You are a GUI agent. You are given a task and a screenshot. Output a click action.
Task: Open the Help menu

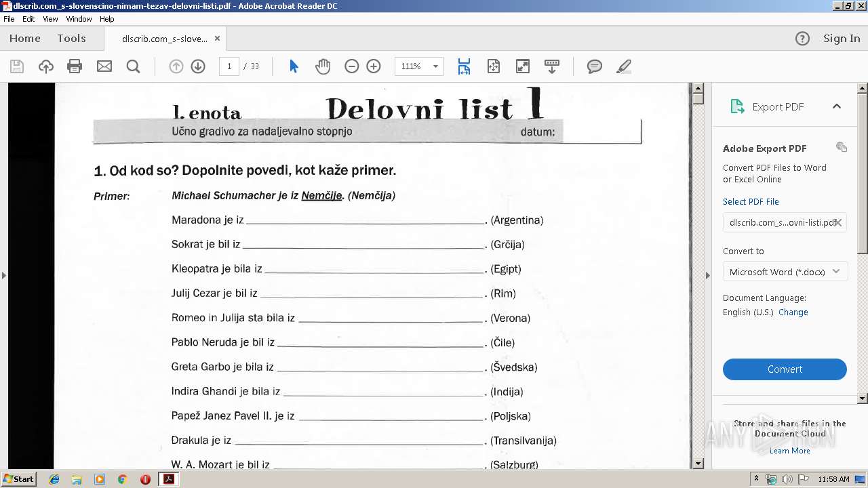(107, 19)
